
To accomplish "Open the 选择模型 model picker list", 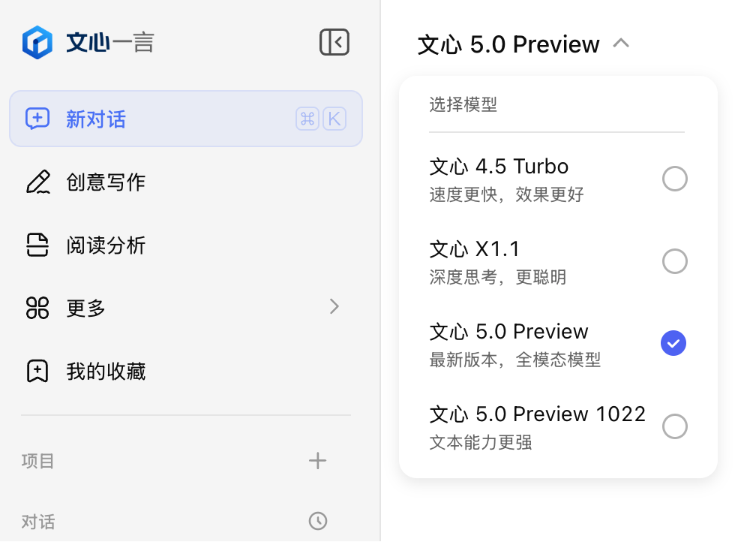I will pyautogui.click(x=463, y=104).
